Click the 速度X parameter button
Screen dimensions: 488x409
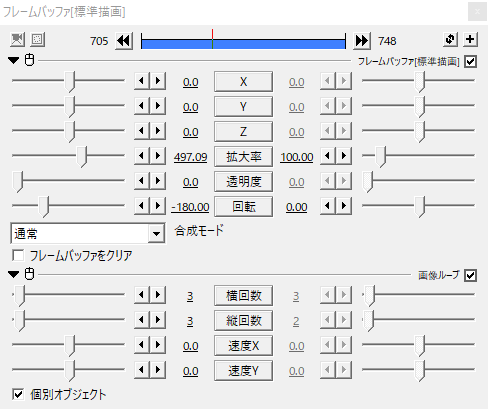point(243,346)
